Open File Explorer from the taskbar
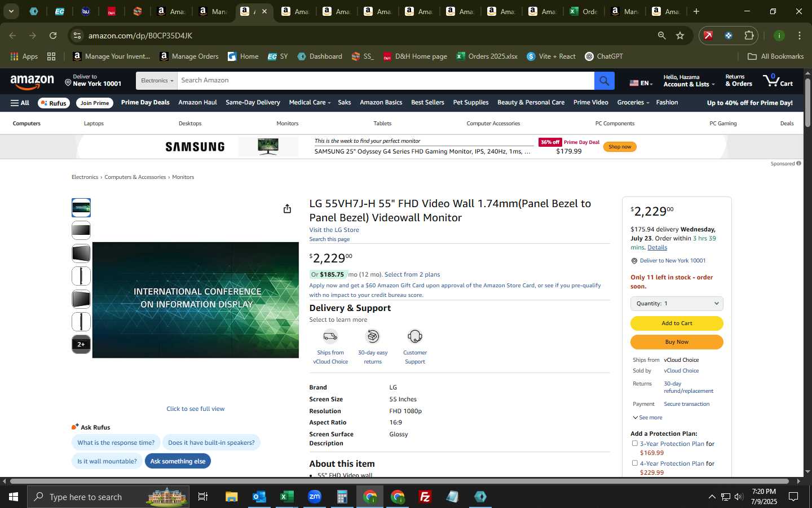Image resolution: width=812 pixels, height=508 pixels. [x=231, y=497]
